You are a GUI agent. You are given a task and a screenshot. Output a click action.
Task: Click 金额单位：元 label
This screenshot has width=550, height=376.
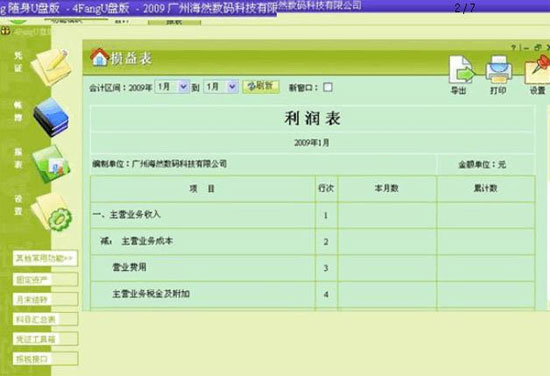(482, 164)
